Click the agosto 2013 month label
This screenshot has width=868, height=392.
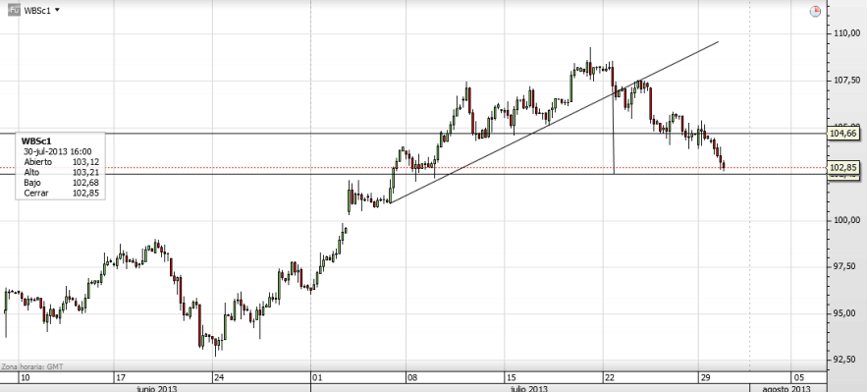pyautogui.click(x=787, y=388)
